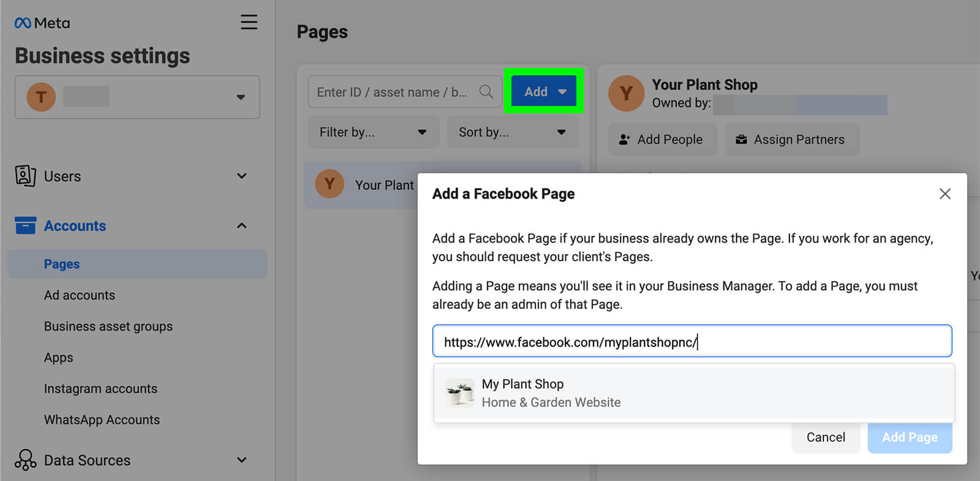The width and height of the screenshot is (980, 481).
Task: Click the Meta logo
Action: 42,23
